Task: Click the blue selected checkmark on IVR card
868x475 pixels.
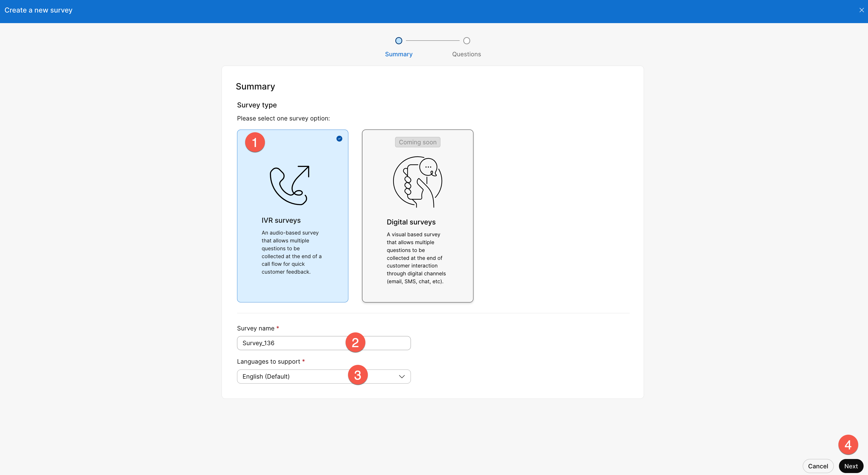Action: pyautogui.click(x=339, y=139)
